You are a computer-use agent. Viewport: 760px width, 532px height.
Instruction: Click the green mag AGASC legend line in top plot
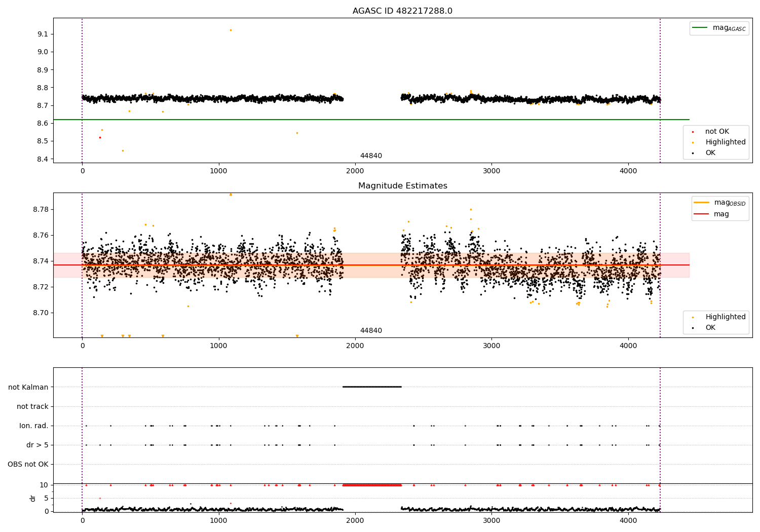(x=700, y=28)
